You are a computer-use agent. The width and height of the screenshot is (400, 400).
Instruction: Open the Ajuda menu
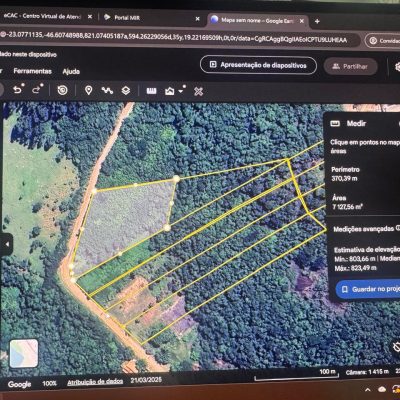click(x=71, y=71)
